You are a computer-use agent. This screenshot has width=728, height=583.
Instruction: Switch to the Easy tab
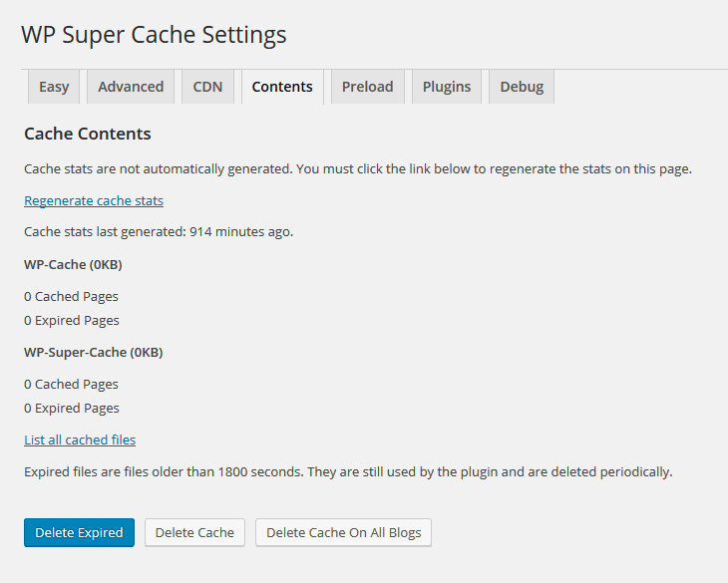coord(54,87)
